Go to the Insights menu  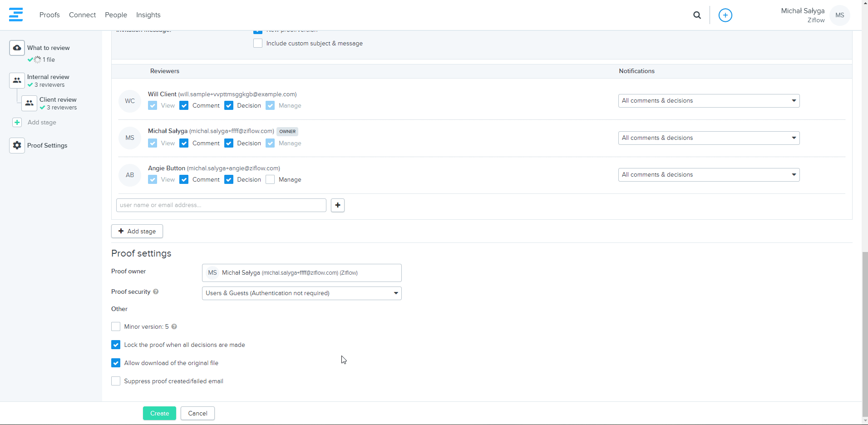click(x=148, y=15)
